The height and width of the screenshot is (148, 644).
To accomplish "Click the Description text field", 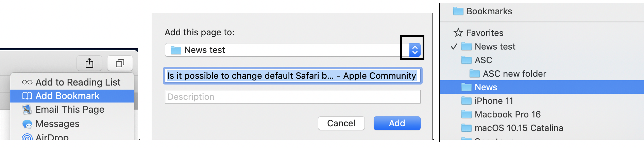I will (292, 97).
